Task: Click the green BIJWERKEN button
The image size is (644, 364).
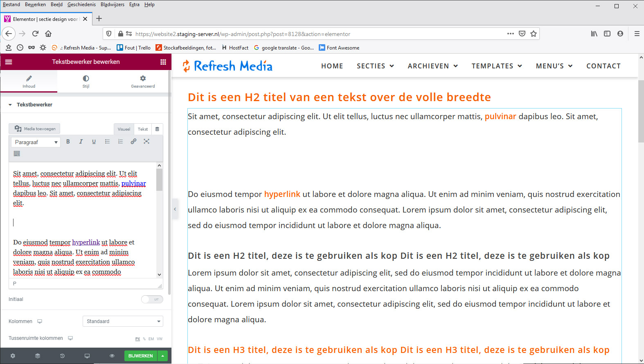Action: pyautogui.click(x=140, y=356)
